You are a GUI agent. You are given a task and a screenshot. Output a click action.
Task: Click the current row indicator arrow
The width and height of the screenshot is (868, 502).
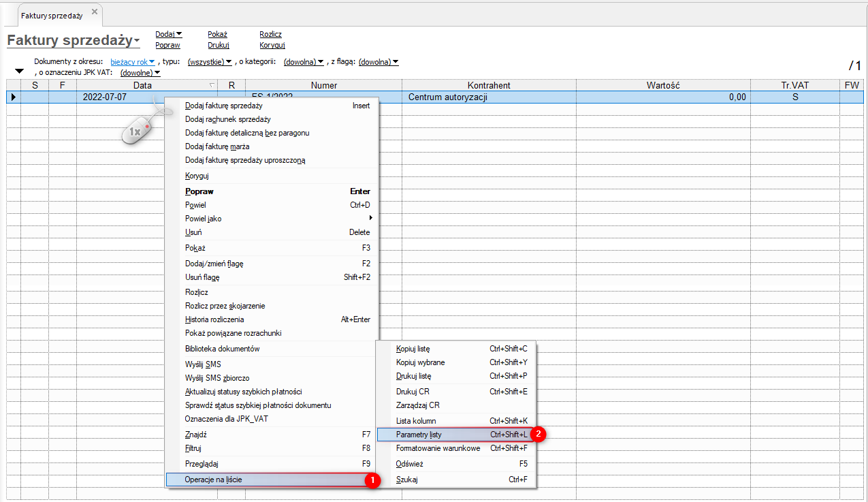tap(13, 97)
